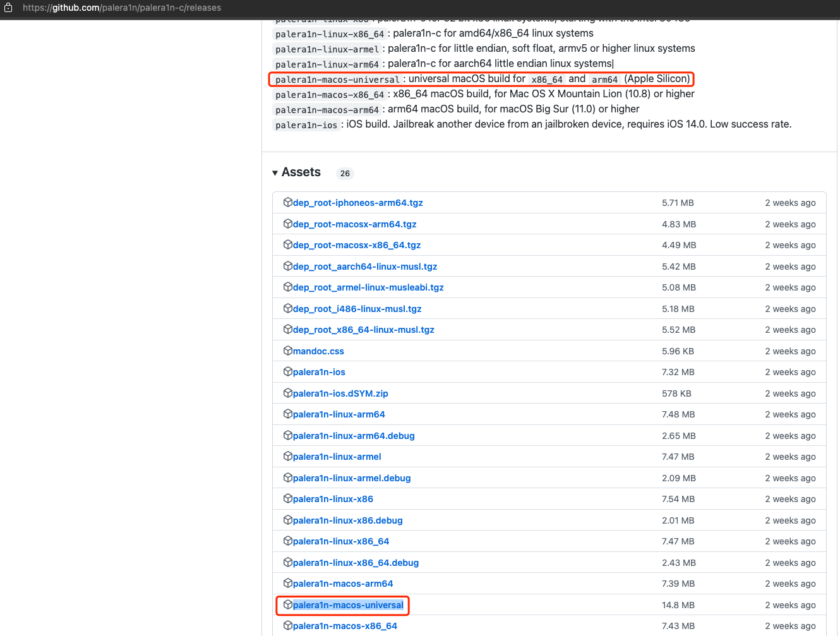The height and width of the screenshot is (636, 840).
Task: Download the palera1n-ios asset
Action: click(x=319, y=372)
